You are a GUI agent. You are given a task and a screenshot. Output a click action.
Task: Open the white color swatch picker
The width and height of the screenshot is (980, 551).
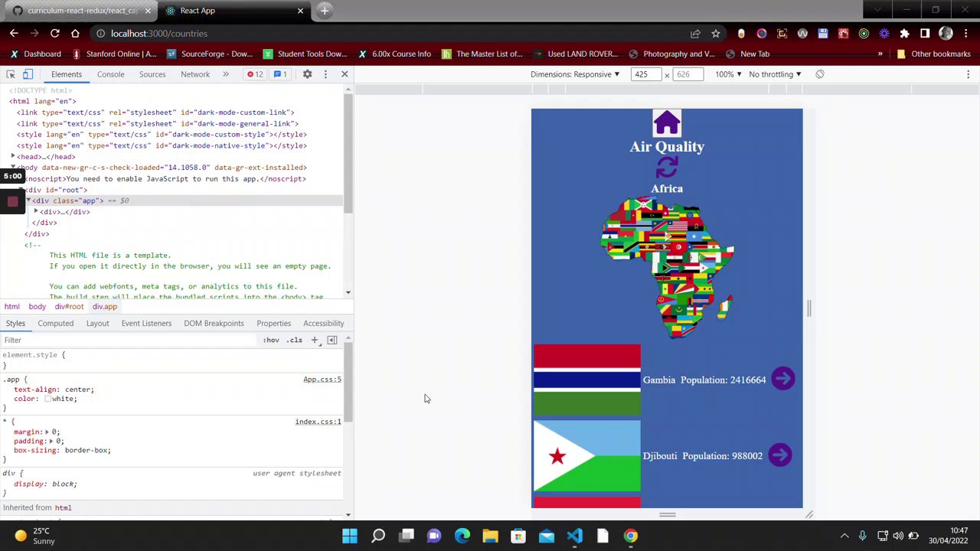47,399
